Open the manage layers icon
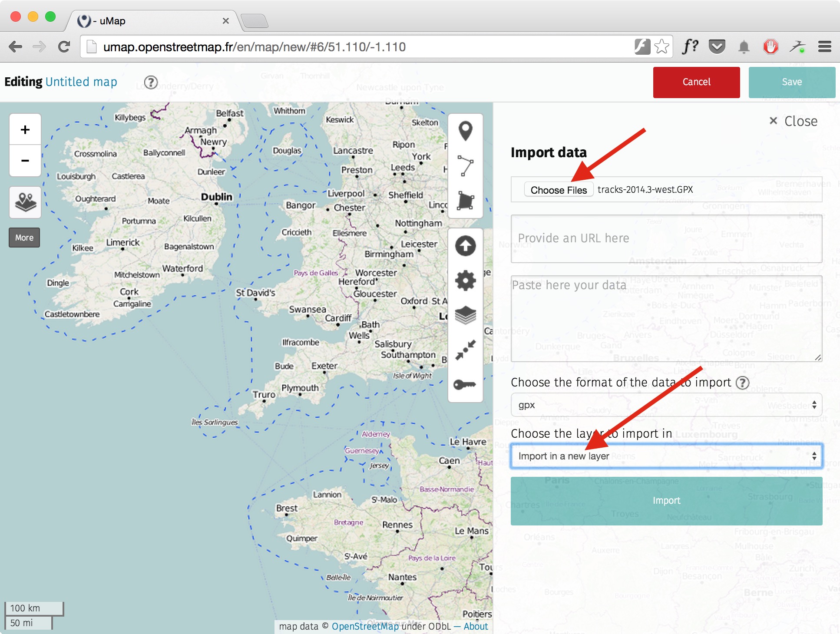 point(465,315)
